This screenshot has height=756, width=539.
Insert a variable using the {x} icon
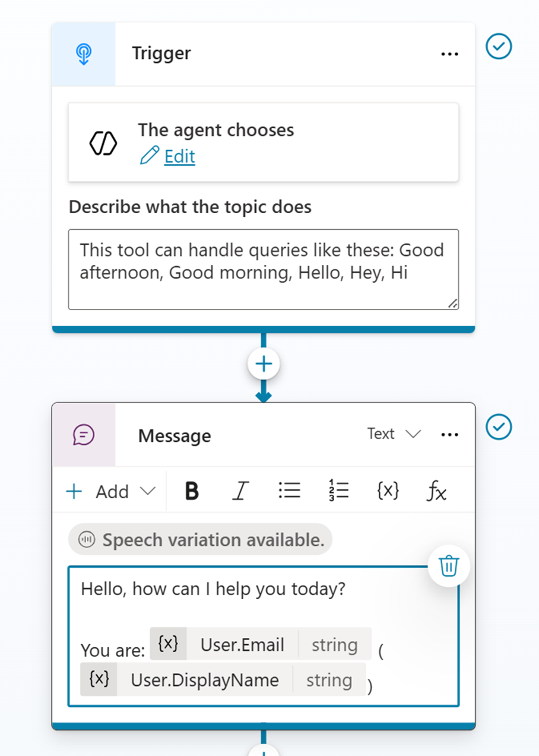pos(388,491)
